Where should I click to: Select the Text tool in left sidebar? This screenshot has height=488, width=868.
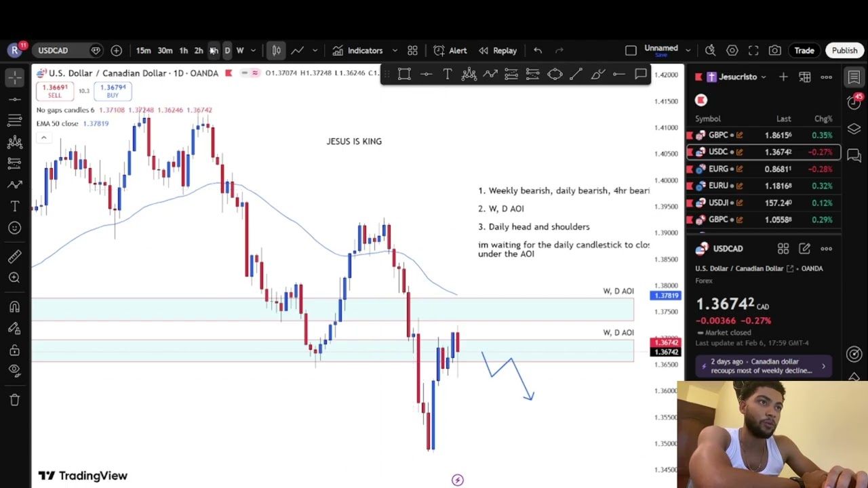click(15, 206)
